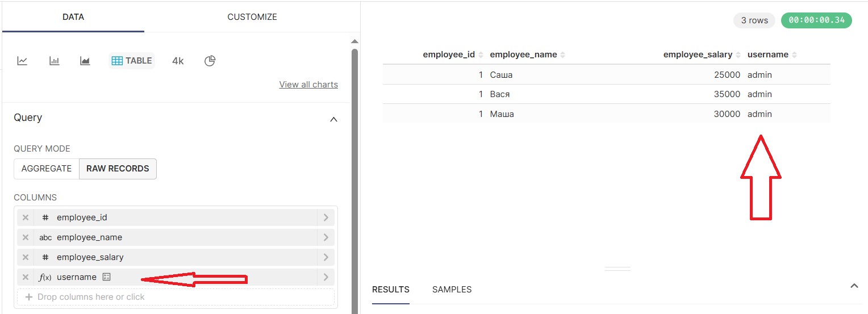Image resolution: width=868 pixels, height=314 pixels.
Task: Select the area chart icon
Action: [x=85, y=61]
